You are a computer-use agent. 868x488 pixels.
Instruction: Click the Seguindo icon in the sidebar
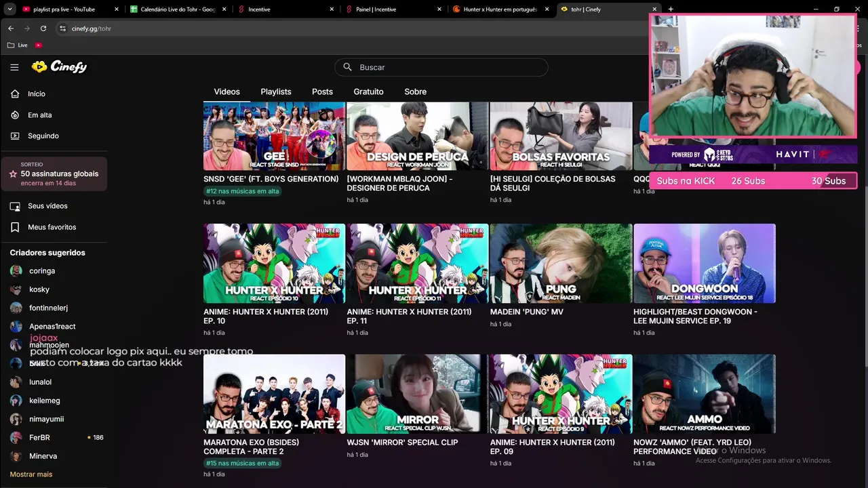click(15, 136)
